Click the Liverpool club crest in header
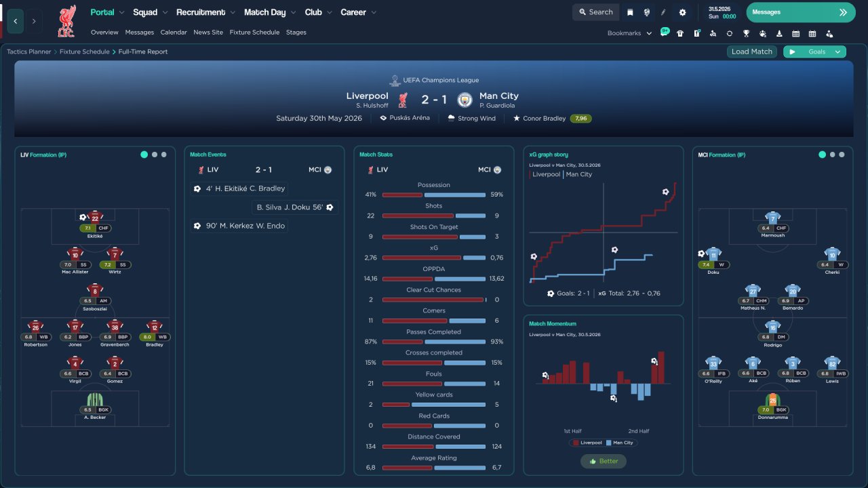 pyautogui.click(x=66, y=20)
